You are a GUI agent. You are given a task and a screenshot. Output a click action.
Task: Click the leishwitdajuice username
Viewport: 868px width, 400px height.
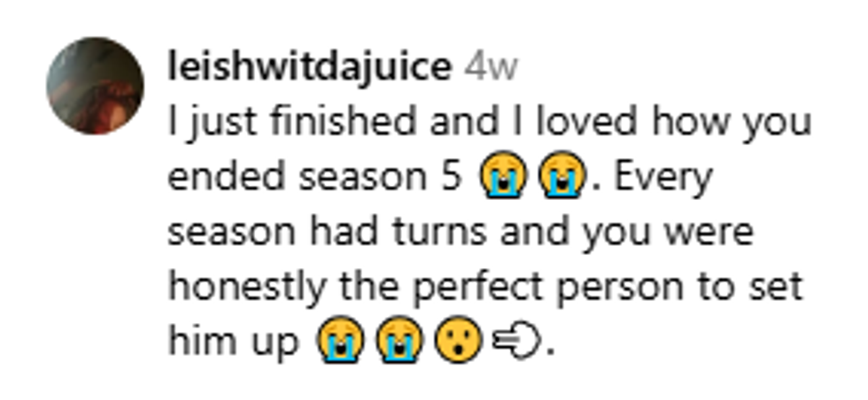(309, 67)
